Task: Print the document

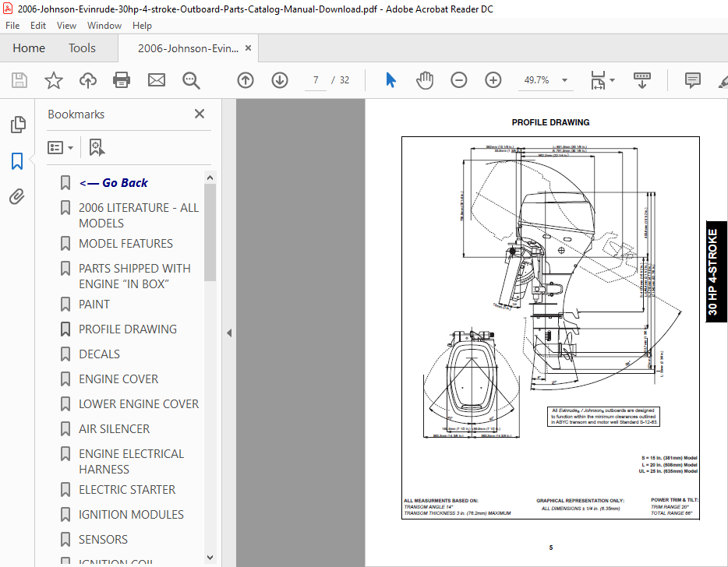Action: click(x=122, y=80)
